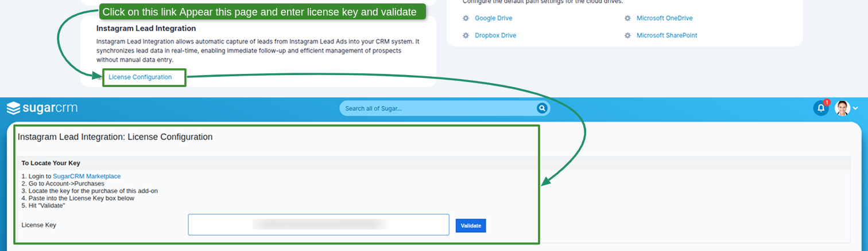Open Dropbox Drive settings link

point(495,36)
